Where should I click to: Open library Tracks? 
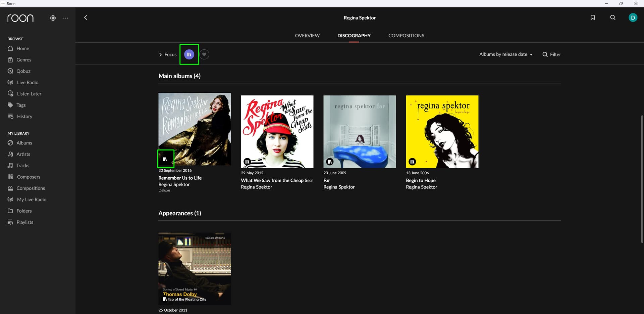(18, 166)
